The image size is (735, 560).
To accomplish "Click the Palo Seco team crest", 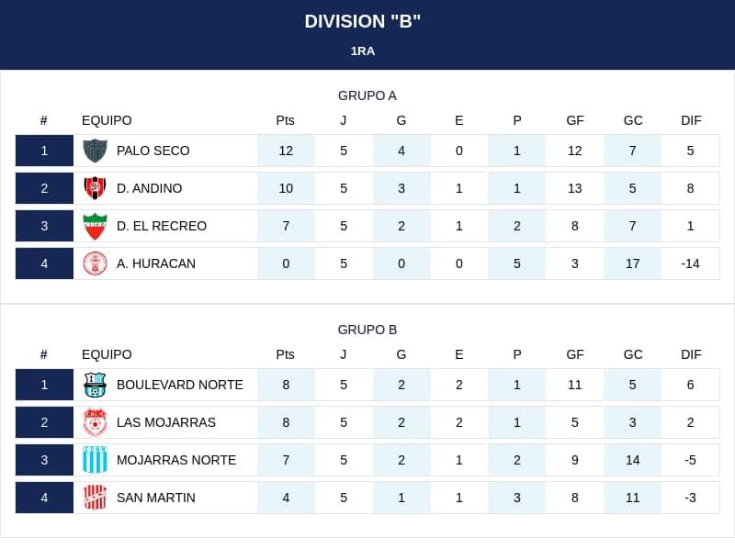I will tap(95, 151).
